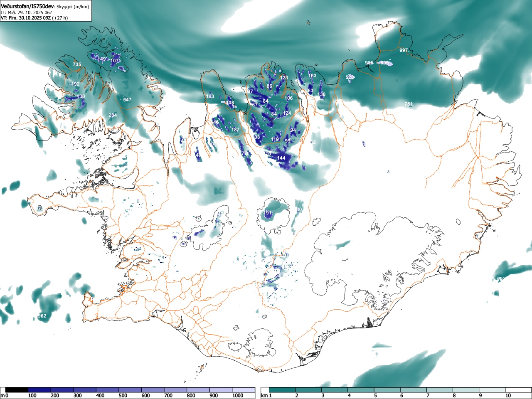Select the 124 map value
Image resolution: width=532 pixels, height=399 pixels.
[287, 113]
